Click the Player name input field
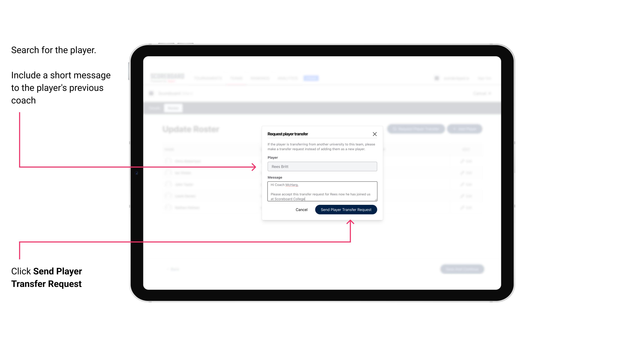This screenshot has height=346, width=644. point(322,167)
